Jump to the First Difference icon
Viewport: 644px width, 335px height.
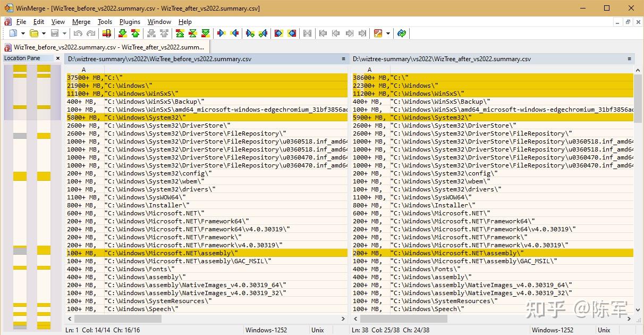(x=180, y=33)
